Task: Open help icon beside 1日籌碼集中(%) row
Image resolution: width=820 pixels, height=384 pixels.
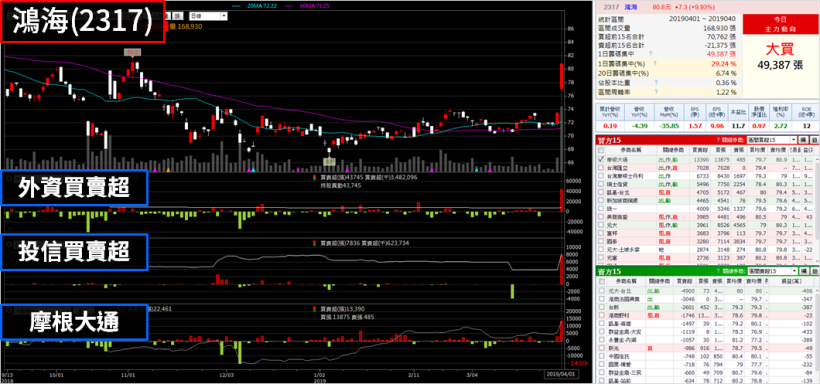Action: click(654, 63)
